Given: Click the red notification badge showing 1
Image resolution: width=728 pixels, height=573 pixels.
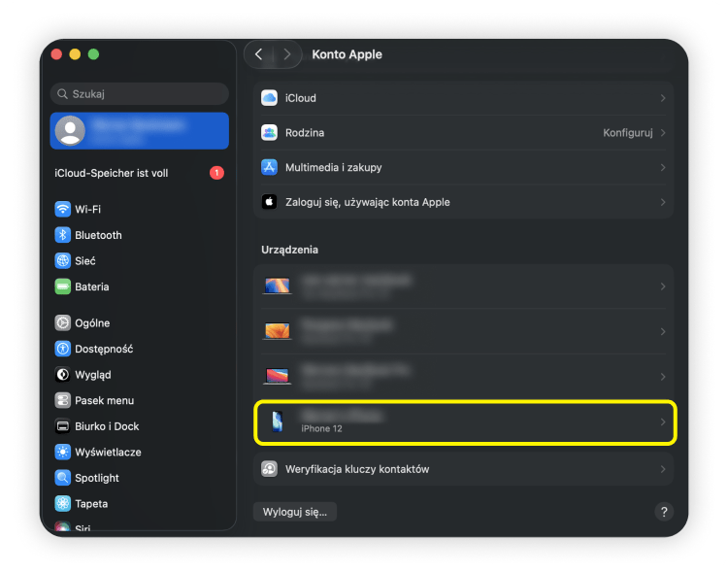Looking at the screenshot, I should [216, 173].
